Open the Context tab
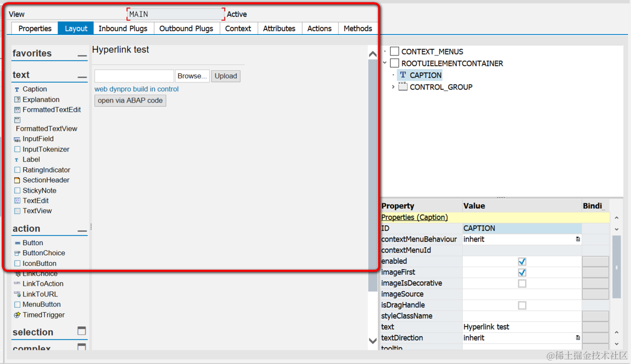Screen dimensions: 631x364 click(x=238, y=28)
